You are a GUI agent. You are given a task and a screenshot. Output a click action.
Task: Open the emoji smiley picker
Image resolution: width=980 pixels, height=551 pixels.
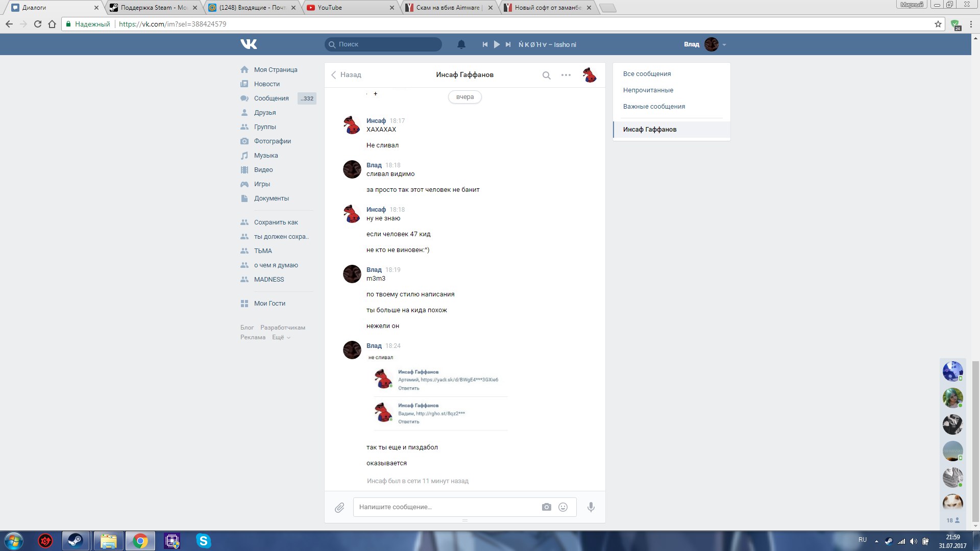point(563,507)
